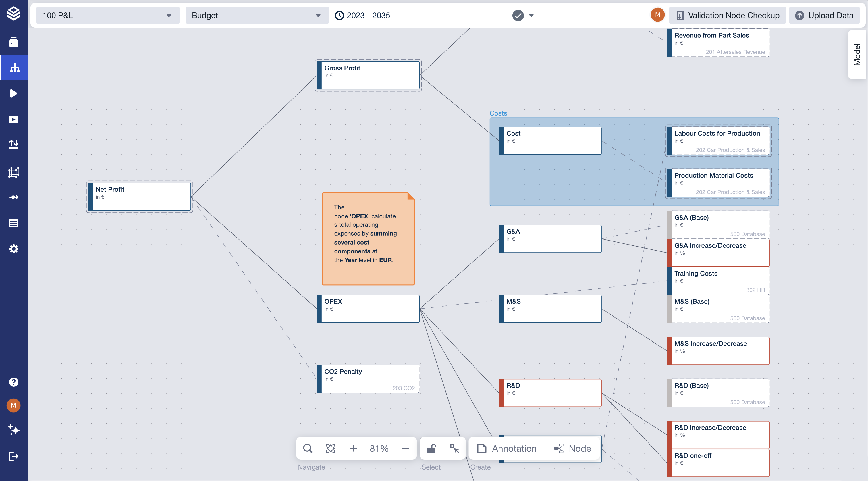Image resolution: width=868 pixels, height=481 pixels.
Task: Click the fit-to-screen icon
Action: (331, 448)
